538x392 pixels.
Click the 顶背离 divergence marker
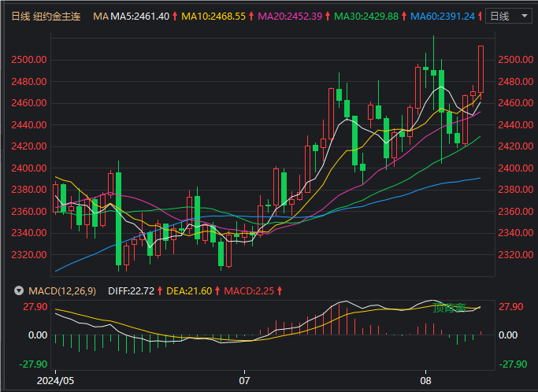pyautogui.click(x=449, y=307)
